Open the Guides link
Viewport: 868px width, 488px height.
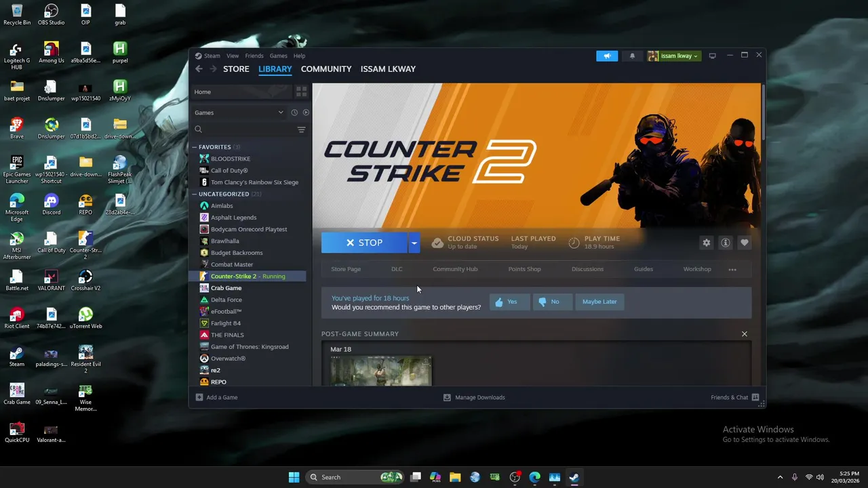[x=644, y=269]
